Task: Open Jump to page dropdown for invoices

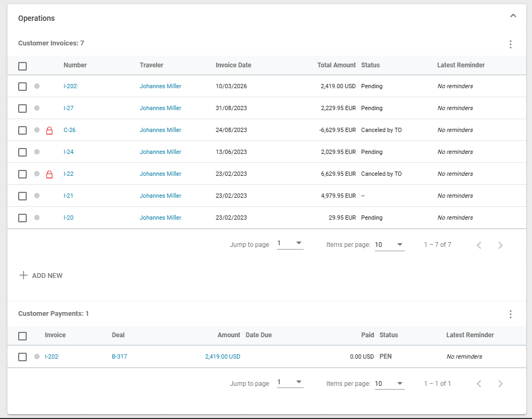Action: (x=290, y=244)
